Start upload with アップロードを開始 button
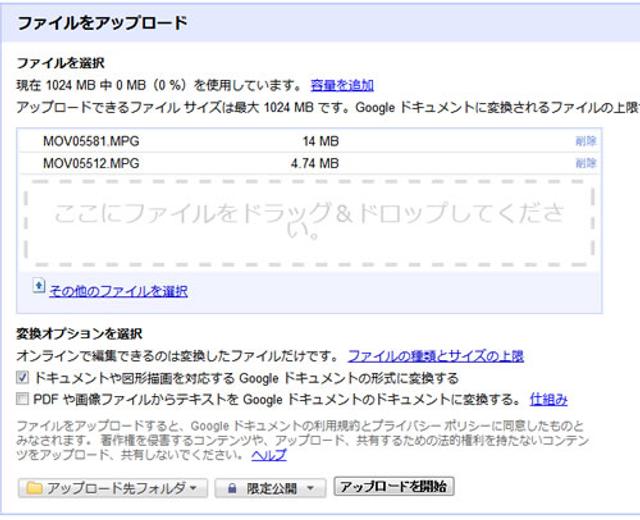640x520 pixels. tap(394, 486)
